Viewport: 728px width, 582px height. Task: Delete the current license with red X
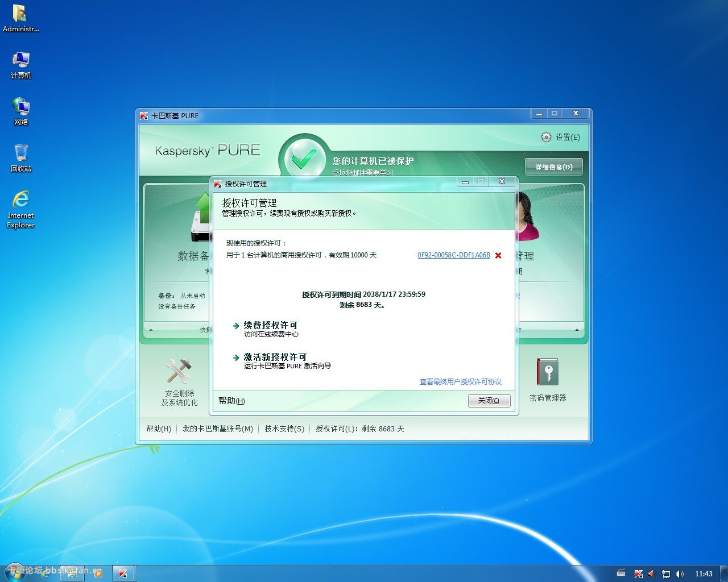pos(498,256)
